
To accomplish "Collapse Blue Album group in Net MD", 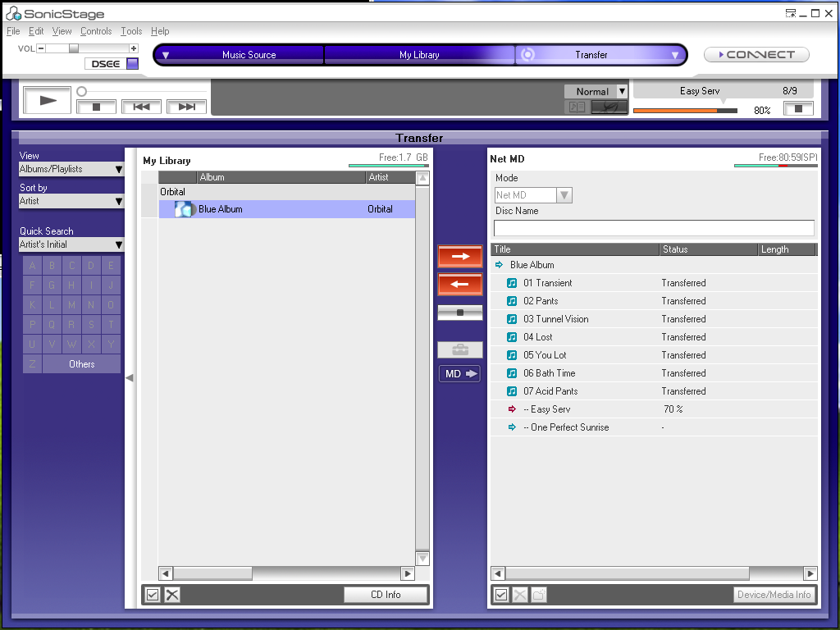I will point(500,265).
